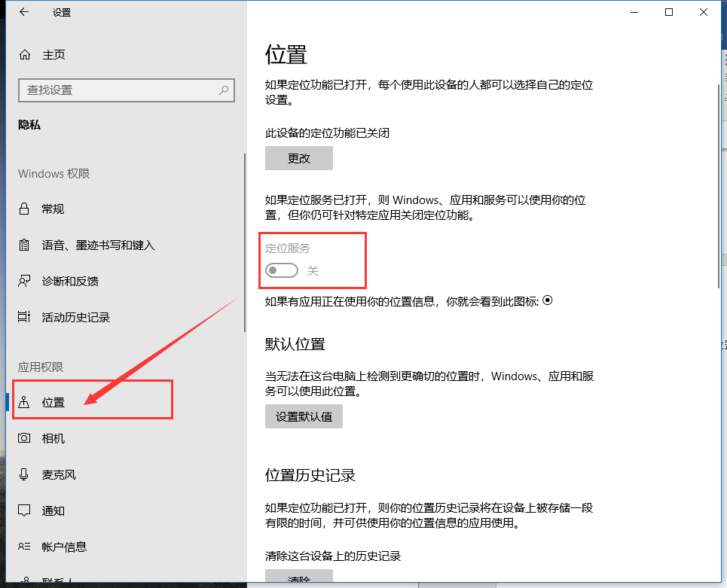Click the 设置默认值 button

pyautogui.click(x=304, y=416)
